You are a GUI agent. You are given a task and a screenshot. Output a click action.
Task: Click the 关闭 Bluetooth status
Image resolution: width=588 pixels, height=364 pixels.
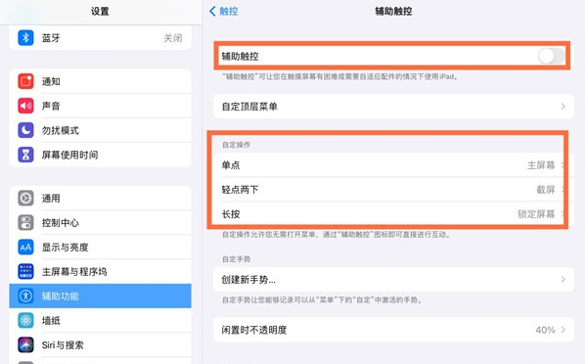(x=173, y=38)
